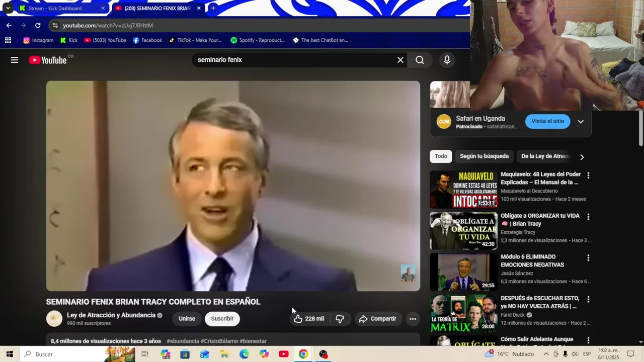The image size is (644, 362).
Task: Close the Stream - Kick Dashboard tab
Action: [x=103, y=8]
